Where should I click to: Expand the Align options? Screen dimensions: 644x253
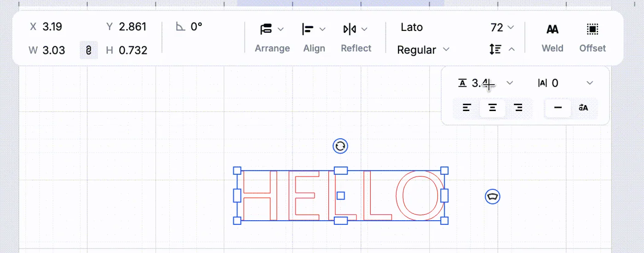tap(314, 29)
